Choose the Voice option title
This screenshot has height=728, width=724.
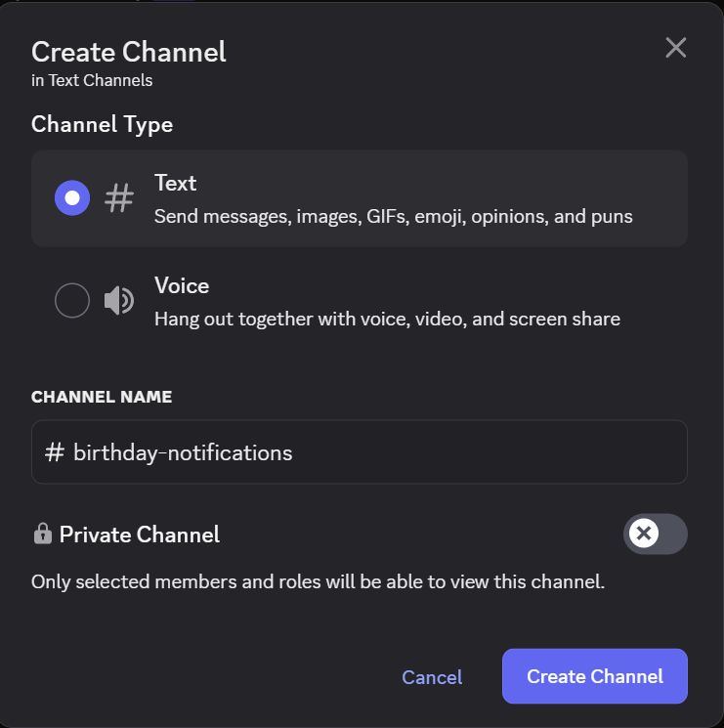click(x=182, y=285)
